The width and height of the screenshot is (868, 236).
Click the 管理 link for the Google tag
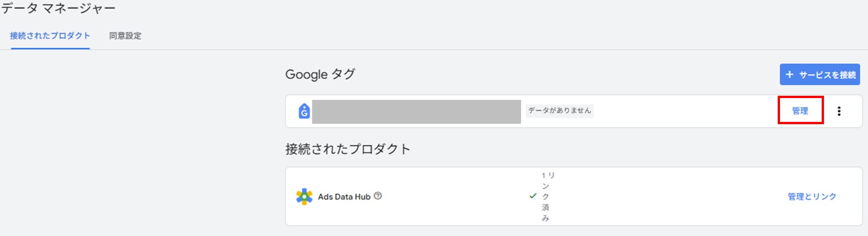click(800, 110)
